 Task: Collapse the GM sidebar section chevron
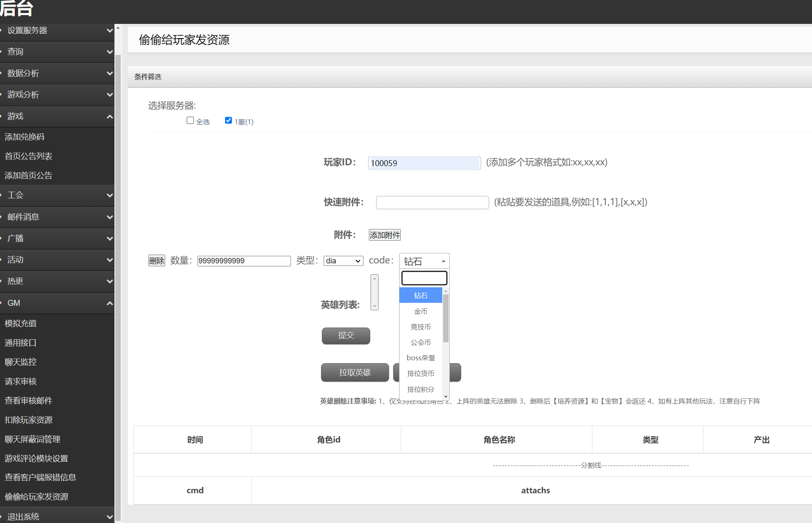click(x=109, y=303)
